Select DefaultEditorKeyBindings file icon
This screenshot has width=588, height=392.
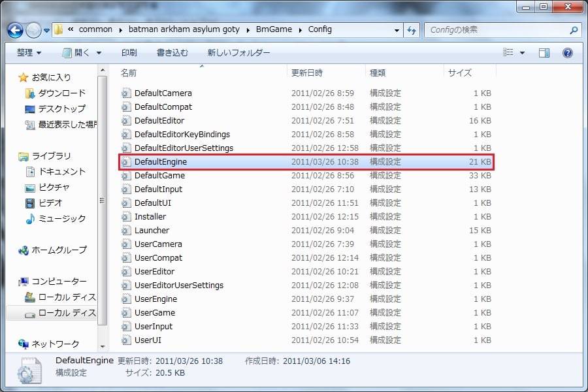tap(126, 135)
